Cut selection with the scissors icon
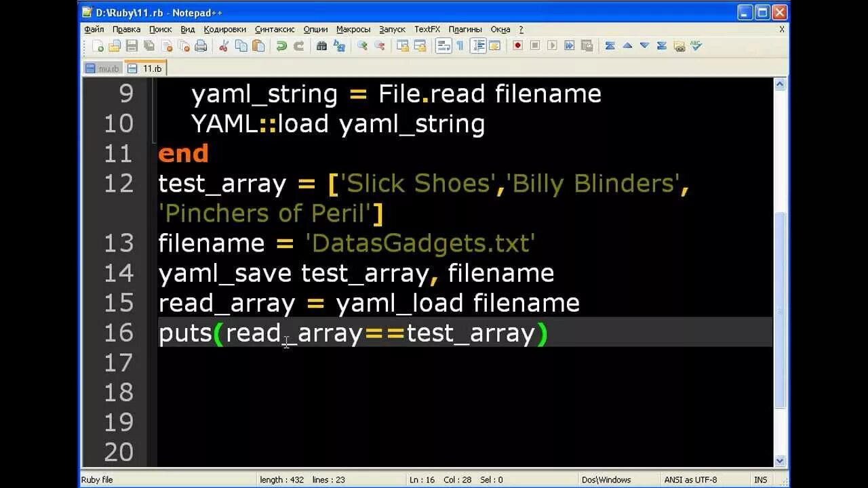The image size is (868, 488). click(x=224, y=46)
